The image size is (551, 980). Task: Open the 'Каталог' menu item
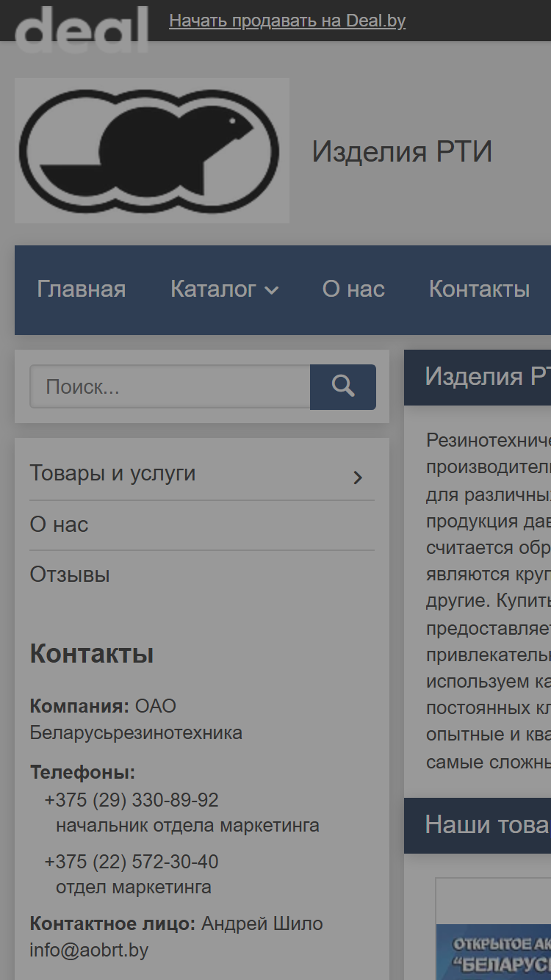pos(214,289)
